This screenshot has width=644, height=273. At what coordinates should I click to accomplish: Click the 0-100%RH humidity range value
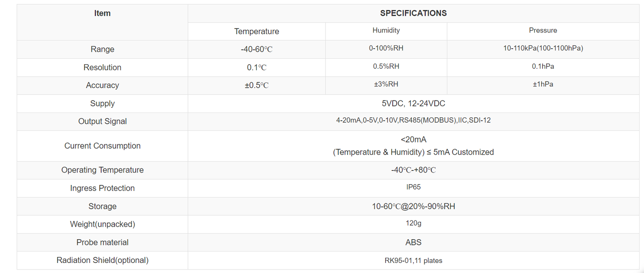[386, 48]
